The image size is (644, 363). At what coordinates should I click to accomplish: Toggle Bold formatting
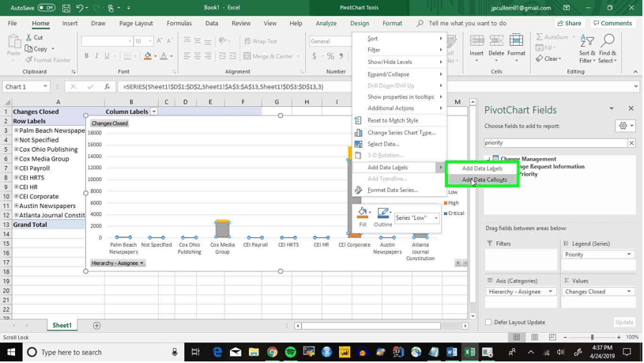point(86,56)
